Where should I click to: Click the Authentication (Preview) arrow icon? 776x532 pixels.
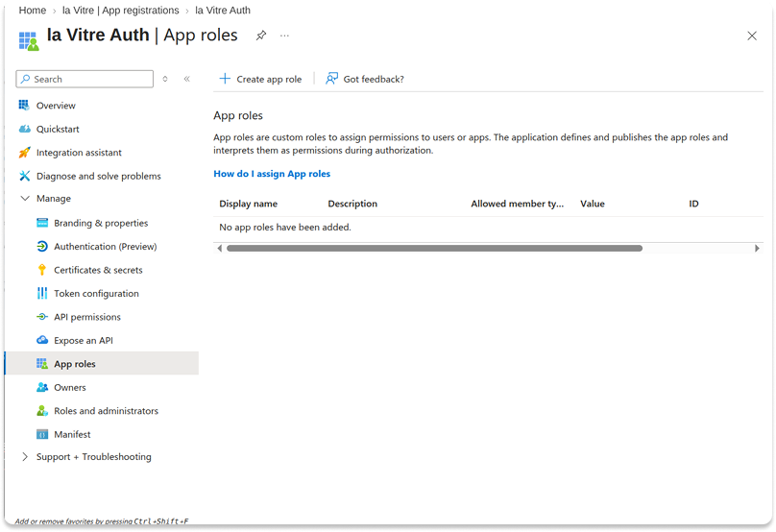[x=42, y=246]
